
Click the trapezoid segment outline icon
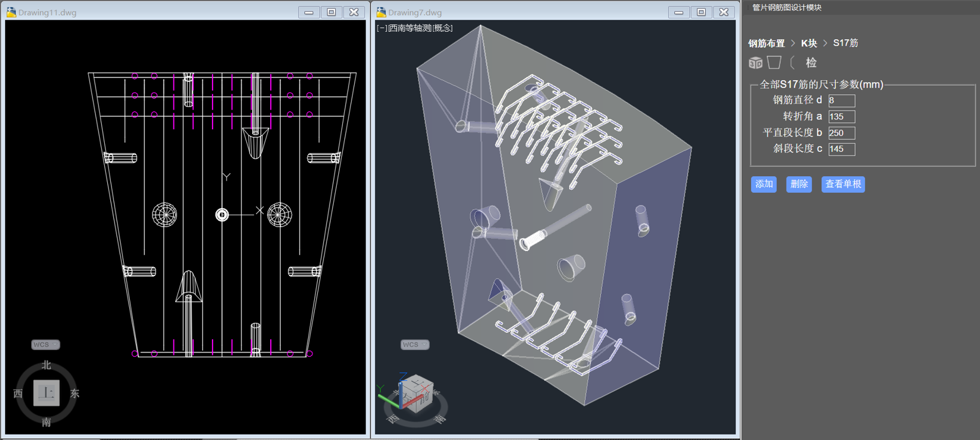tap(774, 62)
